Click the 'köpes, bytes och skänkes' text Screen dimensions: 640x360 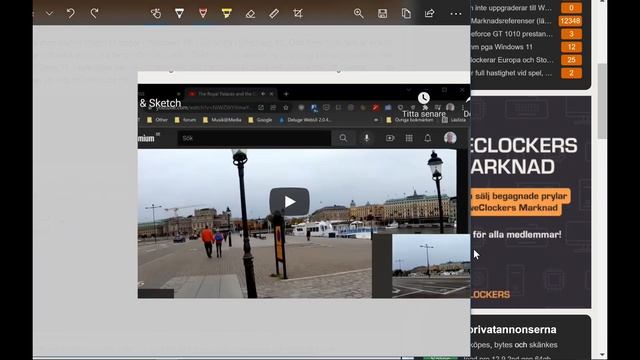(514, 345)
